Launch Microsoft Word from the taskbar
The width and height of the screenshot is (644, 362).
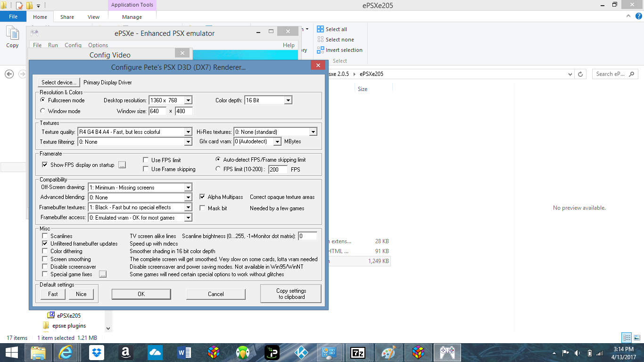184,352
